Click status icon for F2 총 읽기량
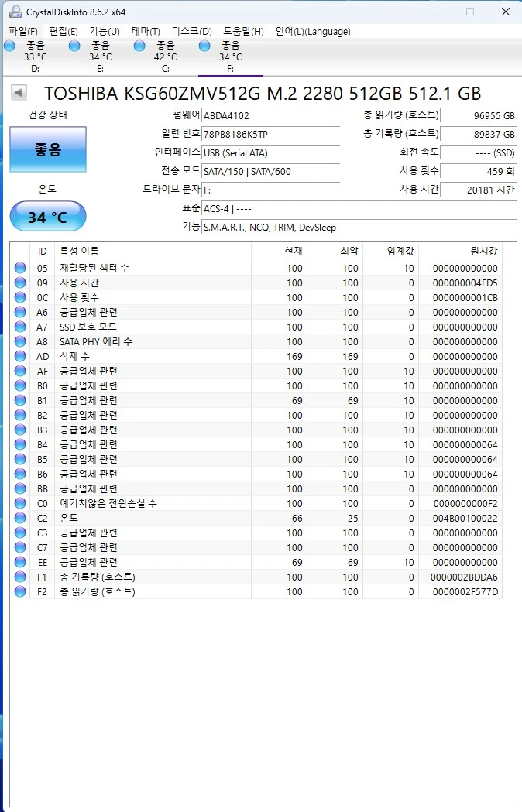 click(20, 591)
